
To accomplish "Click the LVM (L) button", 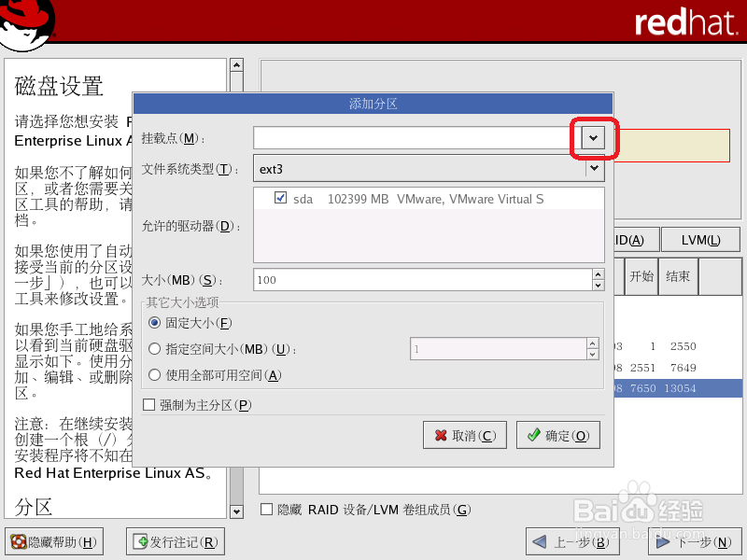I will [x=701, y=240].
